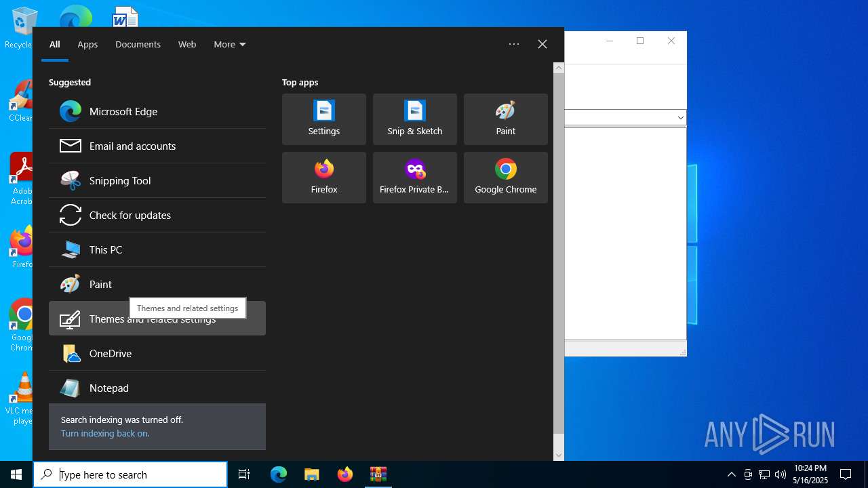The height and width of the screenshot is (488, 868).
Task: Open Snip & Sketch top app tile
Action: tap(415, 119)
